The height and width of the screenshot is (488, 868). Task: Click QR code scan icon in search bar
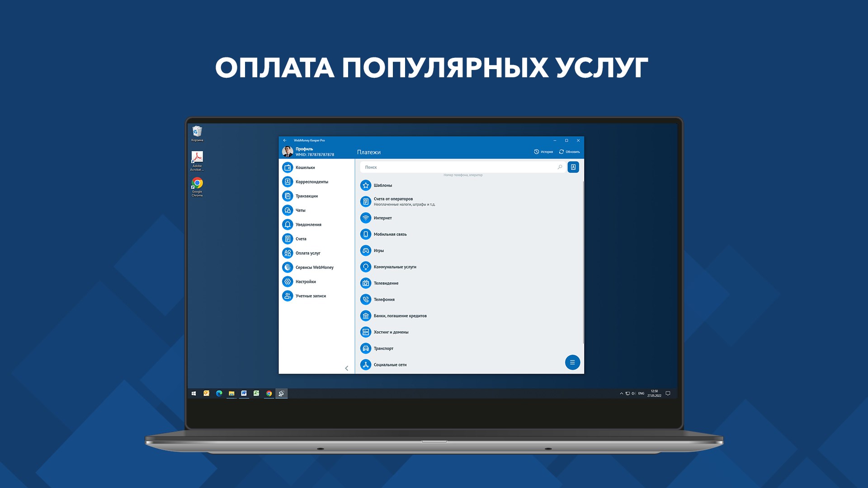click(x=573, y=167)
